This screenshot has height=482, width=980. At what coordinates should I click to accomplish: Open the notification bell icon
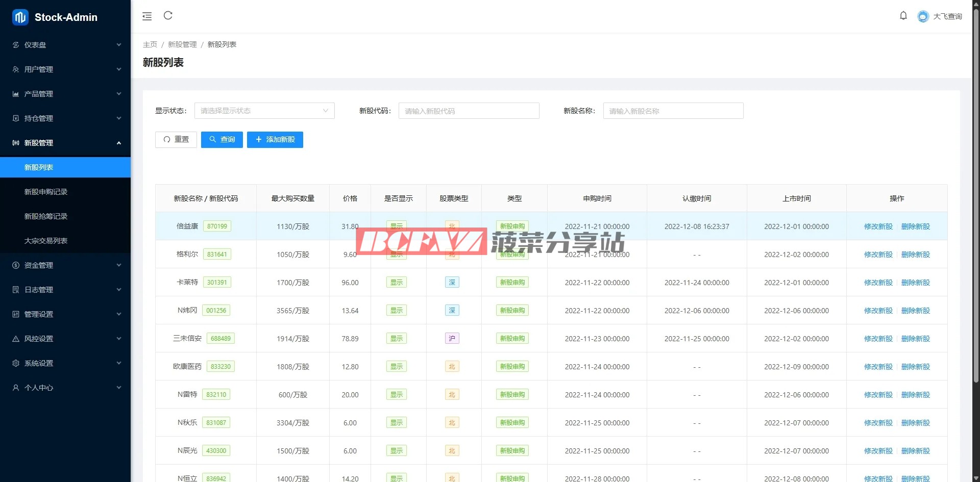pos(903,16)
